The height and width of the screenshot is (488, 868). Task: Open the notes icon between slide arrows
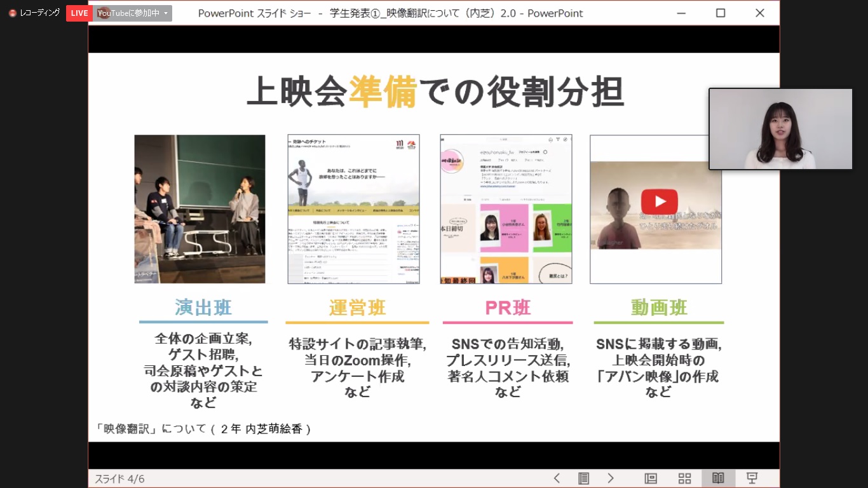pyautogui.click(x=583, y=478)
